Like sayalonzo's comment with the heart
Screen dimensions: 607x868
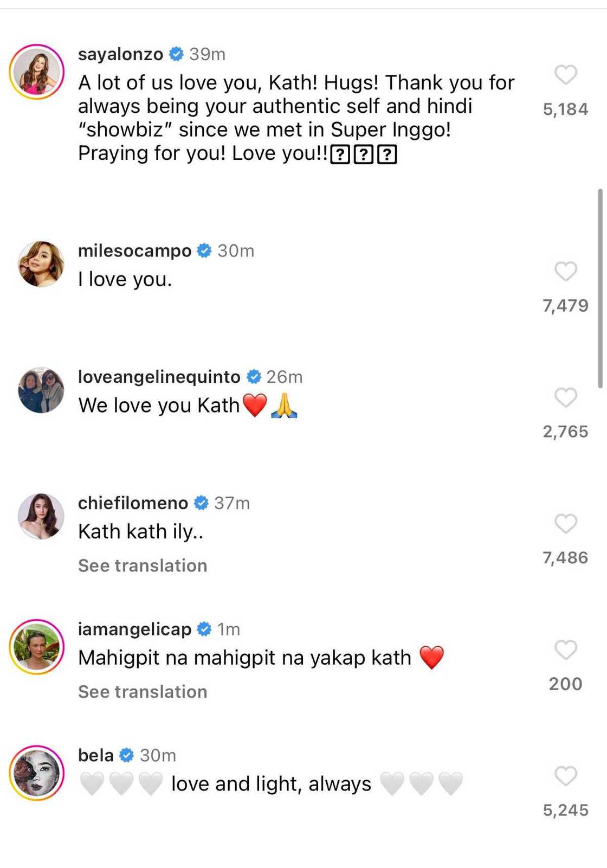(565, 75)
